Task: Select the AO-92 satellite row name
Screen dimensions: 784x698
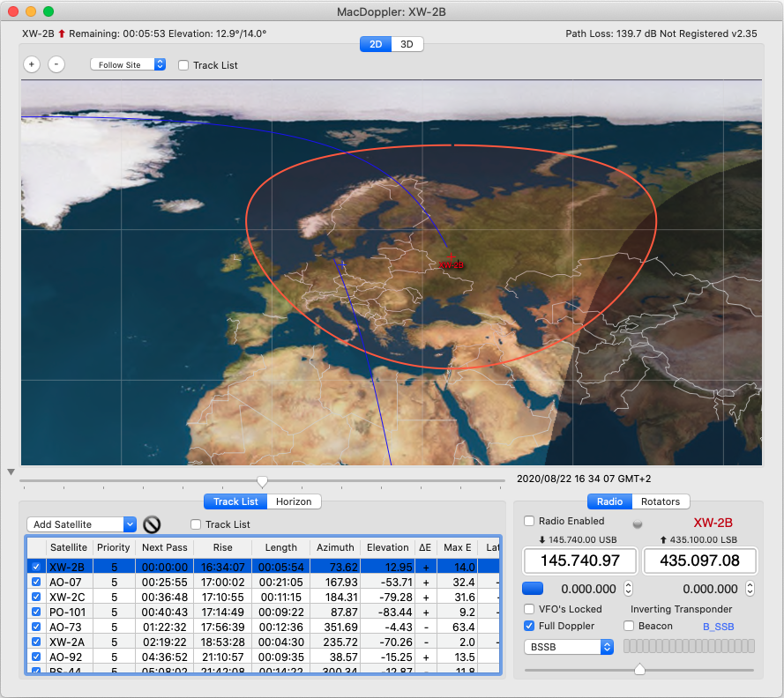Action: pyautogui.click(x=65, y=657)
